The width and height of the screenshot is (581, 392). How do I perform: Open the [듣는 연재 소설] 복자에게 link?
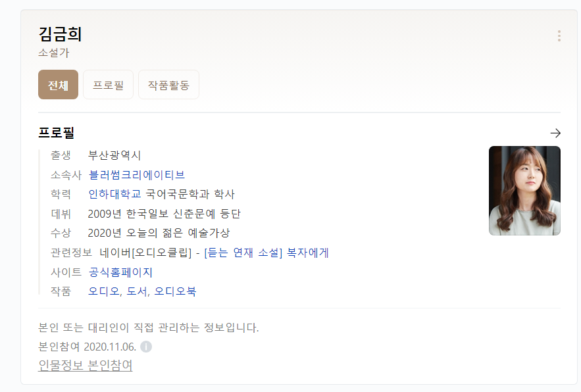266,253
